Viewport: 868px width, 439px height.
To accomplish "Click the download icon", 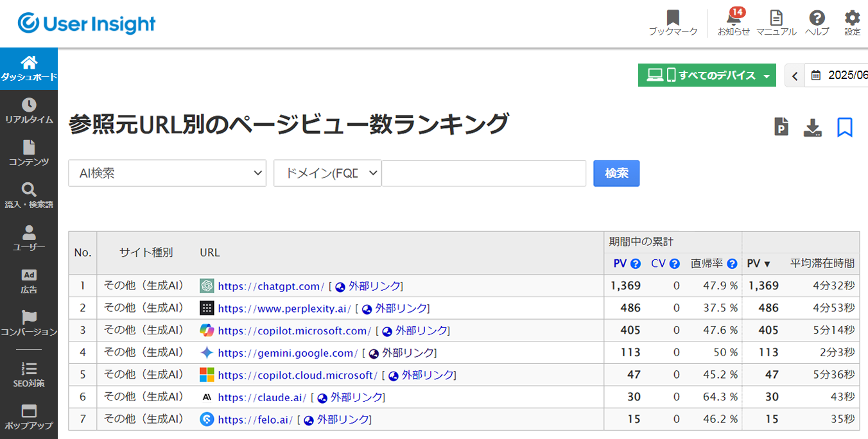I will pyautogui.click(x=813, y=127).
